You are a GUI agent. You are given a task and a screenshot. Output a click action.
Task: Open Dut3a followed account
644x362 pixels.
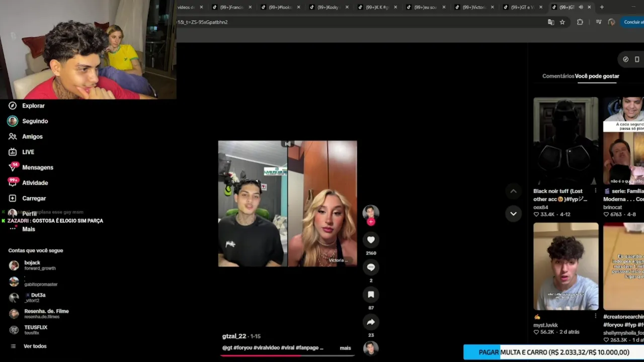[x=28, y=297]
